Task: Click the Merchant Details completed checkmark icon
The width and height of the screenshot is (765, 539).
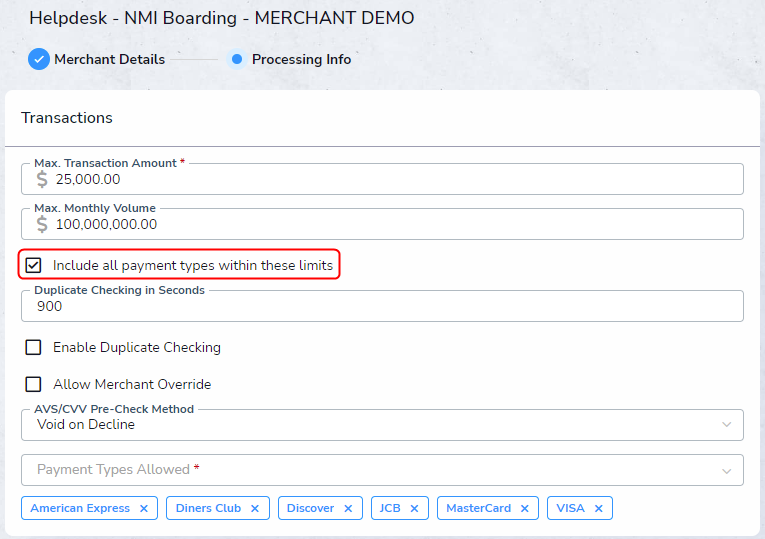Action: pyautogui.click(x=39, y=60)
